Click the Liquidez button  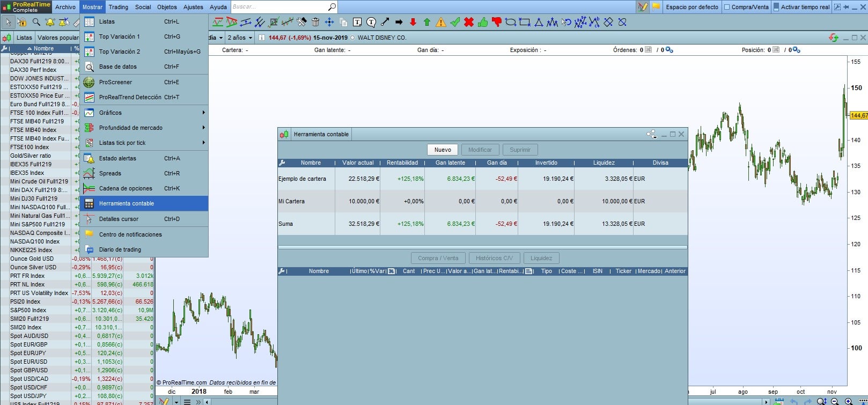tap(541, 258)
